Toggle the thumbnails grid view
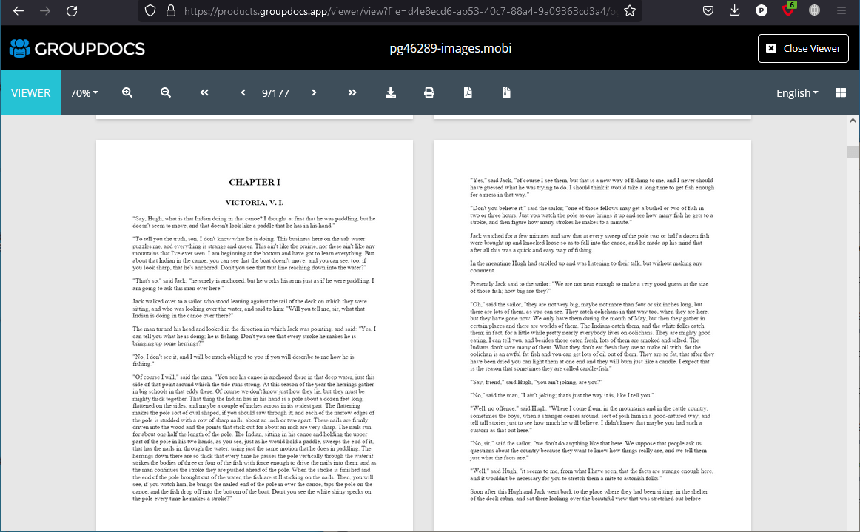 click(x=506, y=93)
